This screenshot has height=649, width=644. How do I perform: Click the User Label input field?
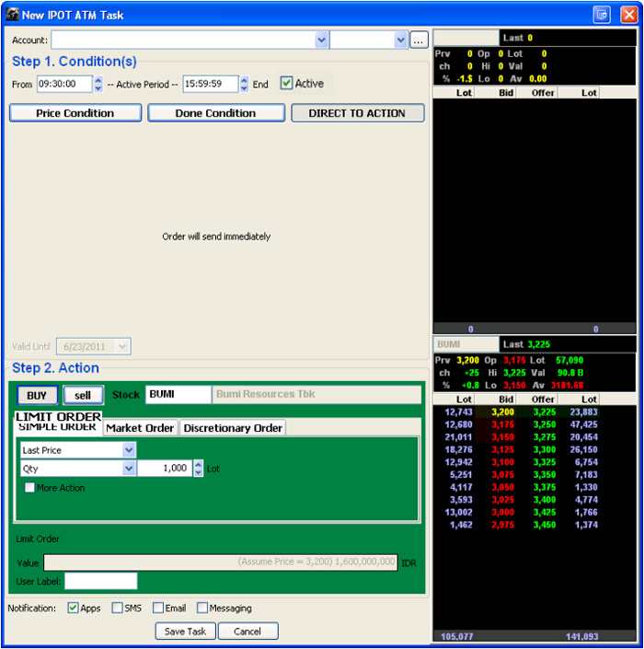coord(101,581)
